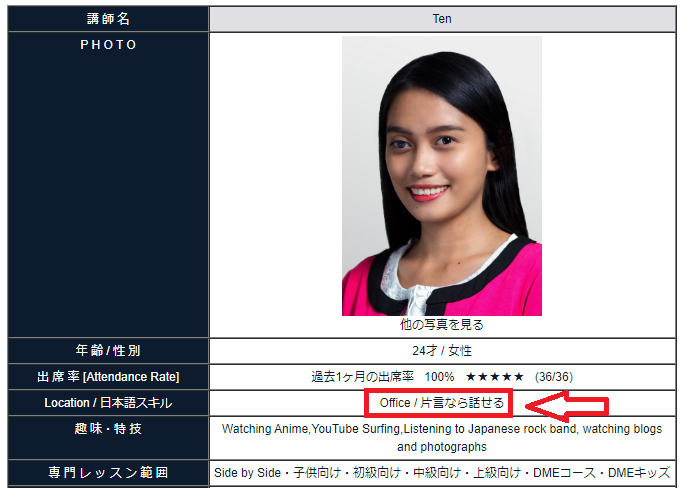Click the Location / 日本語スキル label
Image resolution: width=684 pixels, height=488 pixels.
coord(108,403)
